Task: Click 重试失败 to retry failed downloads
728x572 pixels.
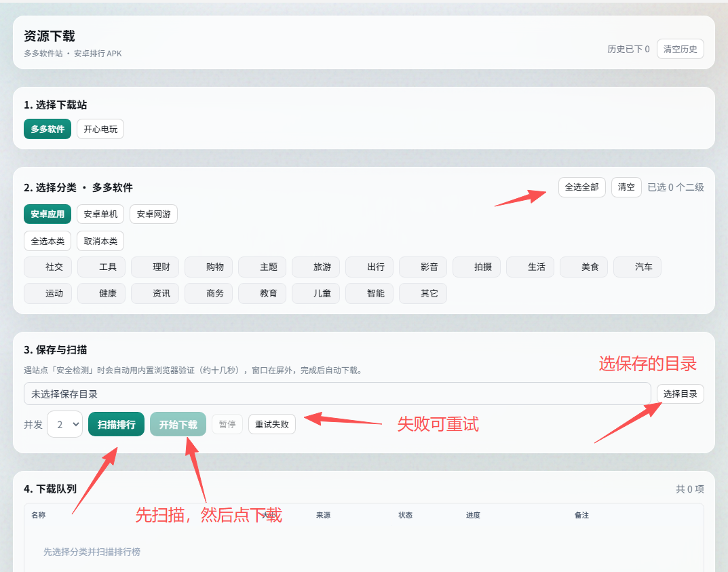Action: click(x=272, y=424)
